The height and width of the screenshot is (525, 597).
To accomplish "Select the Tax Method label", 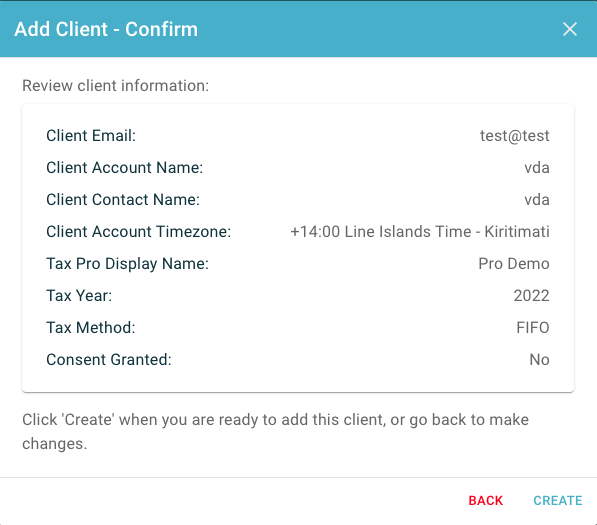I will (91, 327).
